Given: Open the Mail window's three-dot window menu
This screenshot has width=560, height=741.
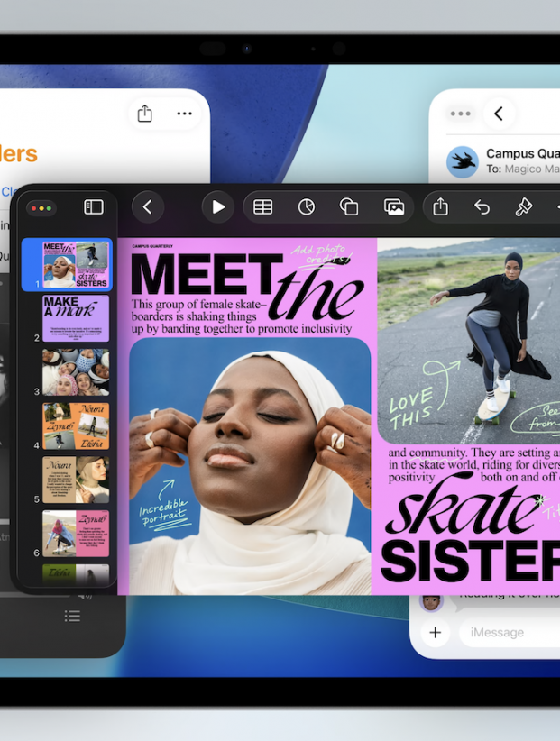Looking at the screenshot, I should pos(461,114).
